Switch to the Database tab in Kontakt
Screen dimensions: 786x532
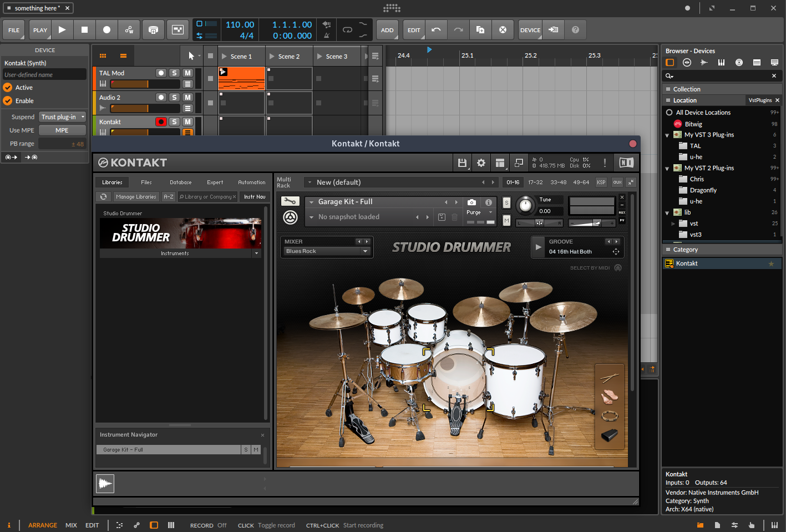(x=180, y=182)
